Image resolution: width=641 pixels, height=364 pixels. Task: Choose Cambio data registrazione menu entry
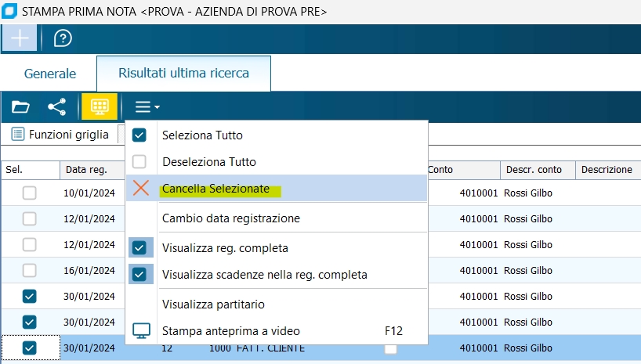pyautogui.click(x=231, y=218)
